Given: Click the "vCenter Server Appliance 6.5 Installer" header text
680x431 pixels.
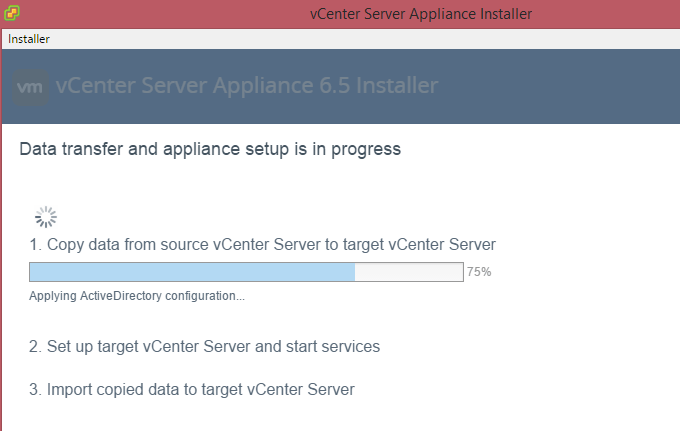Looking at the screenshot, I should point(247,86).
